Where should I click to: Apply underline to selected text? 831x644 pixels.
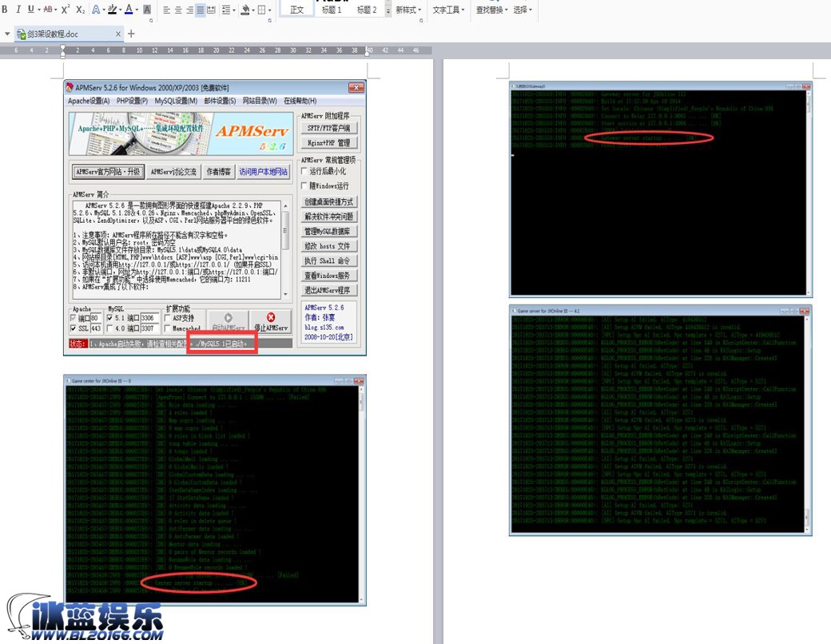[x=30, y=10]
